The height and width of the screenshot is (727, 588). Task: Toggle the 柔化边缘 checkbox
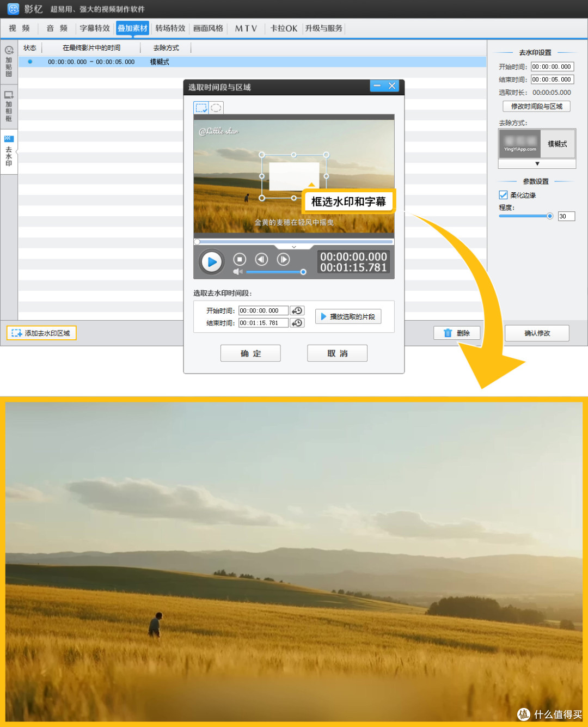pos(504,195)
